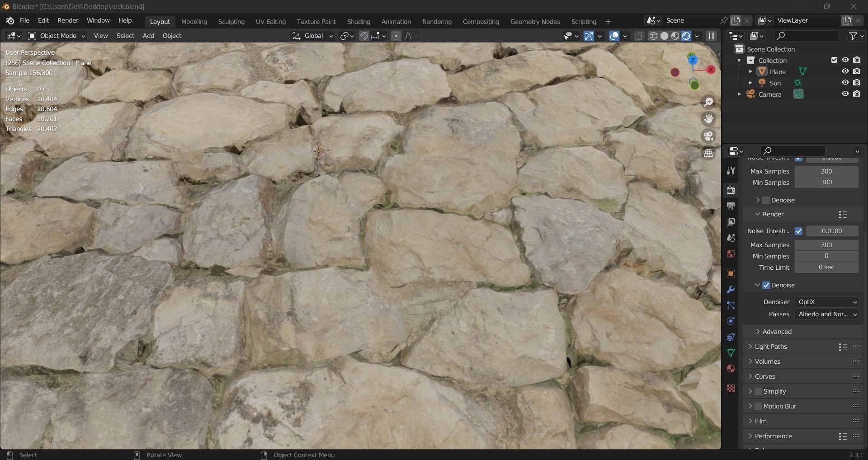This screenshot has height=460, width=868.
Task: Enable the Denoise checkbox under Render
Action: tap(766, 285)
